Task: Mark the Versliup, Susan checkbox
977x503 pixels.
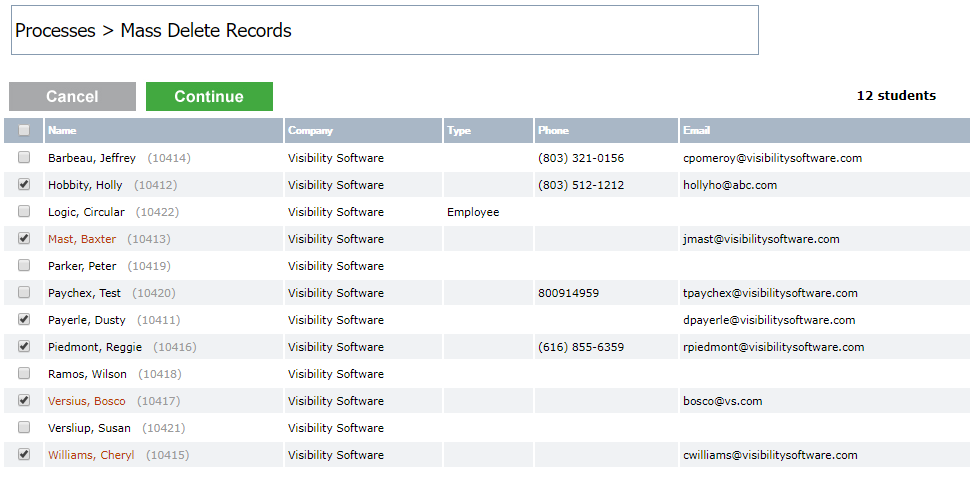Action: [24, 428]
